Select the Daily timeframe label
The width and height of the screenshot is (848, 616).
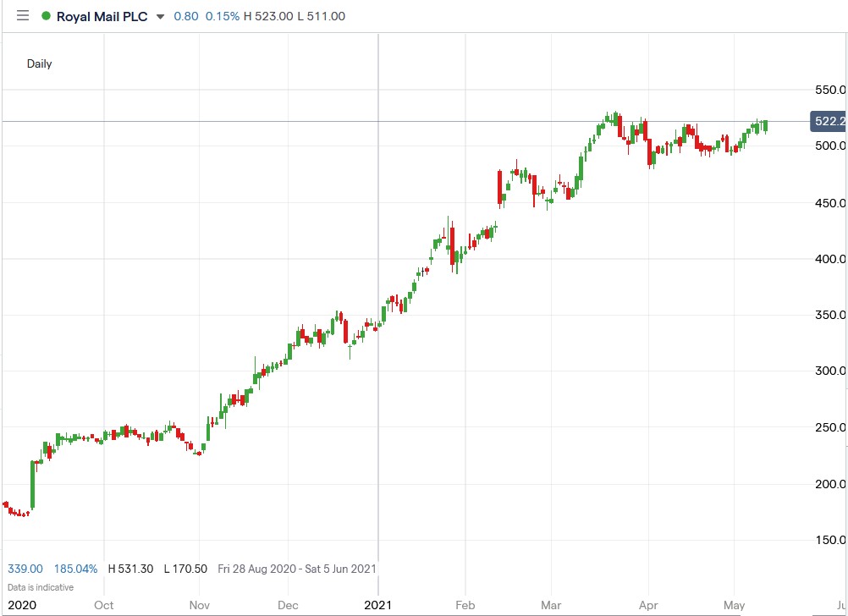[x=41, y=63]
